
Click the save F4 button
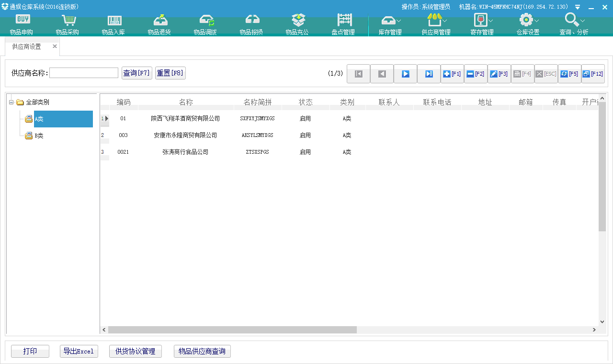[522, 74]
